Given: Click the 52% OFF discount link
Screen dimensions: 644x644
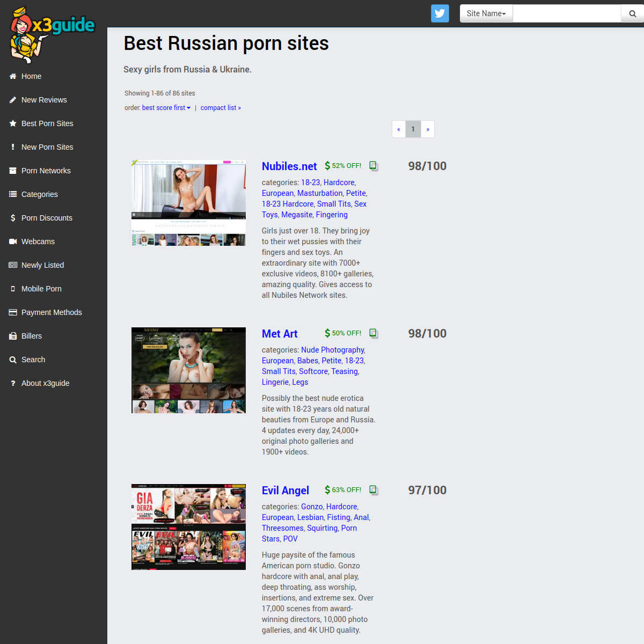Looking at the screenshot, I should coord(343,166).
